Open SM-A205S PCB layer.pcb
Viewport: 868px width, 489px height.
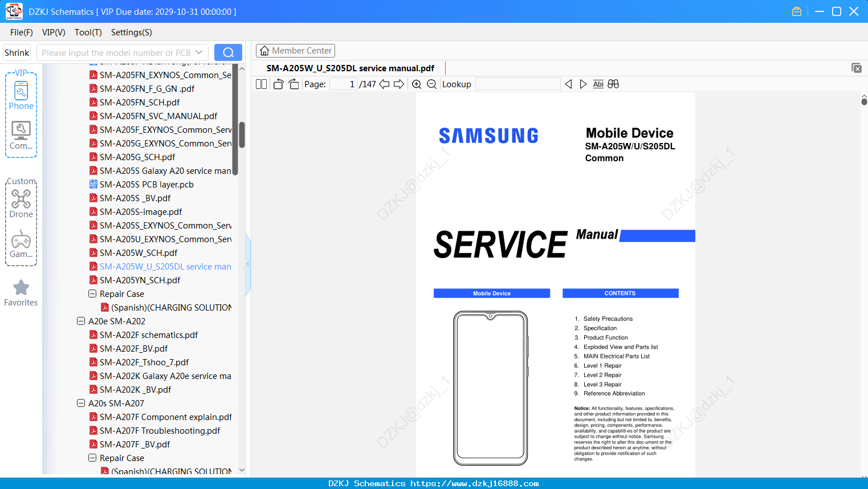146,185
